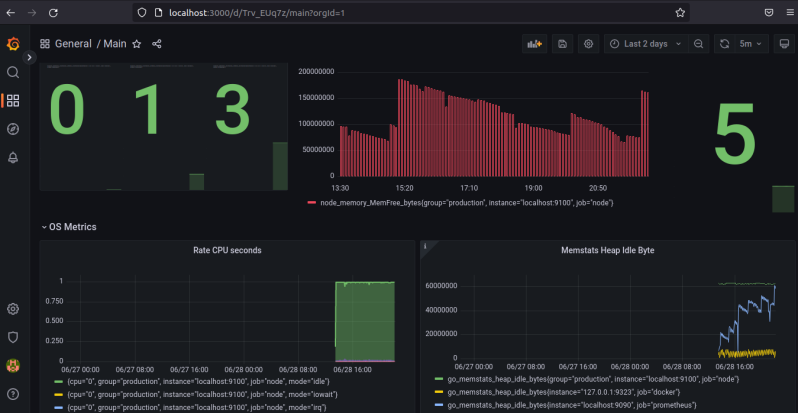
Task: Share the dashboard using share icon
Action: tap(156, 44)
